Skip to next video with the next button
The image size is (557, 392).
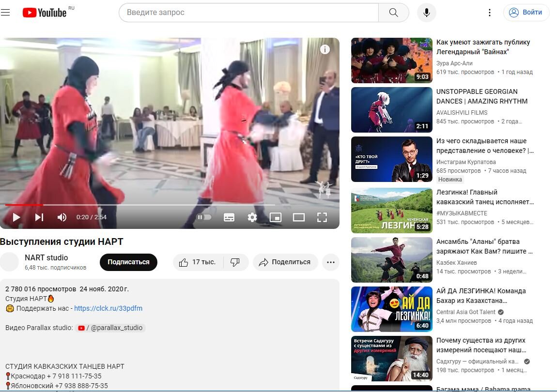coord(39,217)
